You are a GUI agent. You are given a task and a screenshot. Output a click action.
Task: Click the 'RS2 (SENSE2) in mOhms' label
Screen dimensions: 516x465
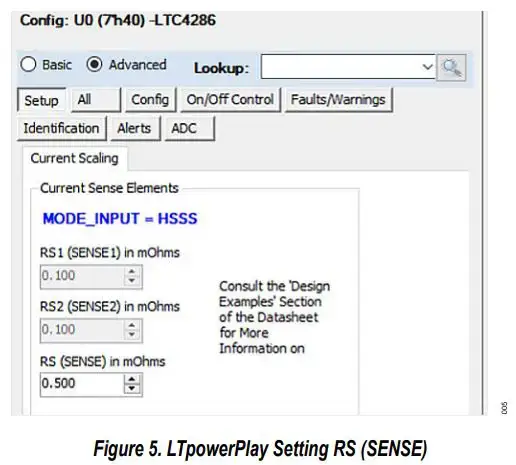click(x=110, y=307)
